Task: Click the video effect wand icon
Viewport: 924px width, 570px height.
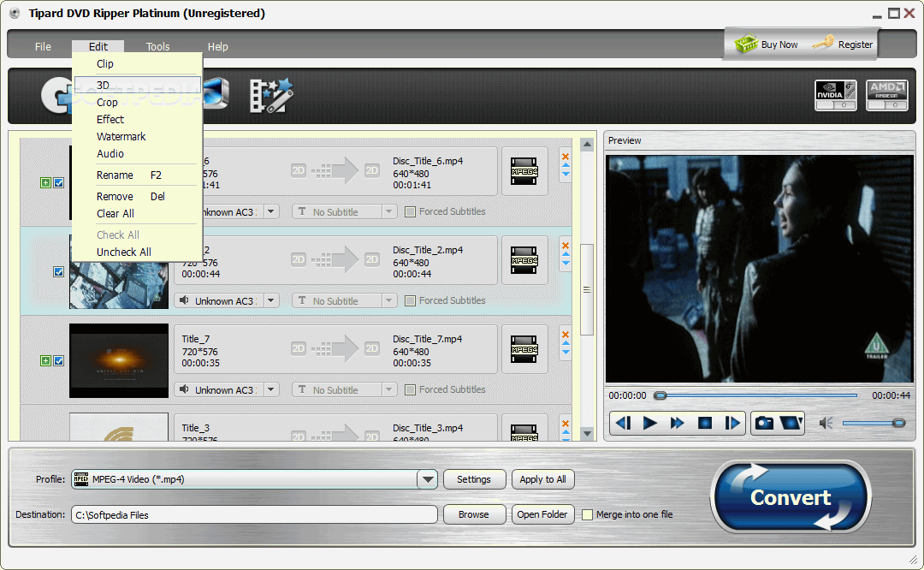Action: [271, 95]
